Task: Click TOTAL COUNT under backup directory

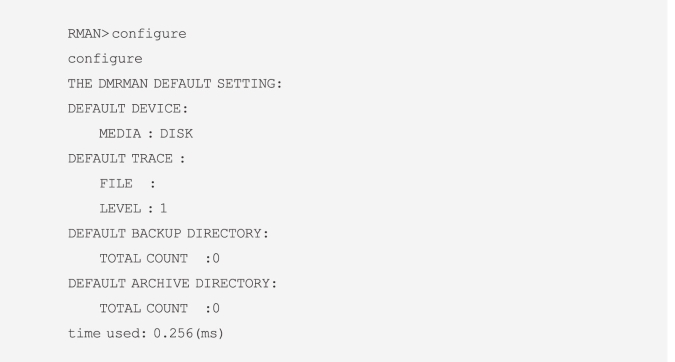Action: (x=144, y=258)
